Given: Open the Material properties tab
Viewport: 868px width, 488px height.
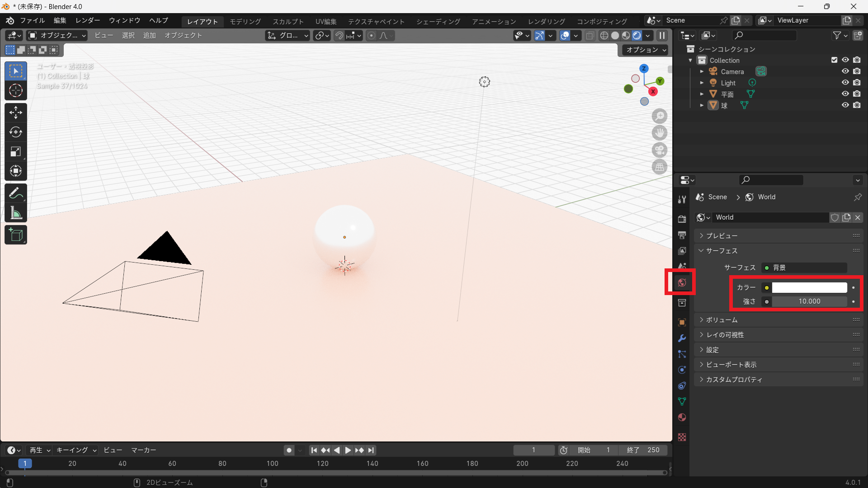Looking at the screenshot, I should (x=682, y=417).
